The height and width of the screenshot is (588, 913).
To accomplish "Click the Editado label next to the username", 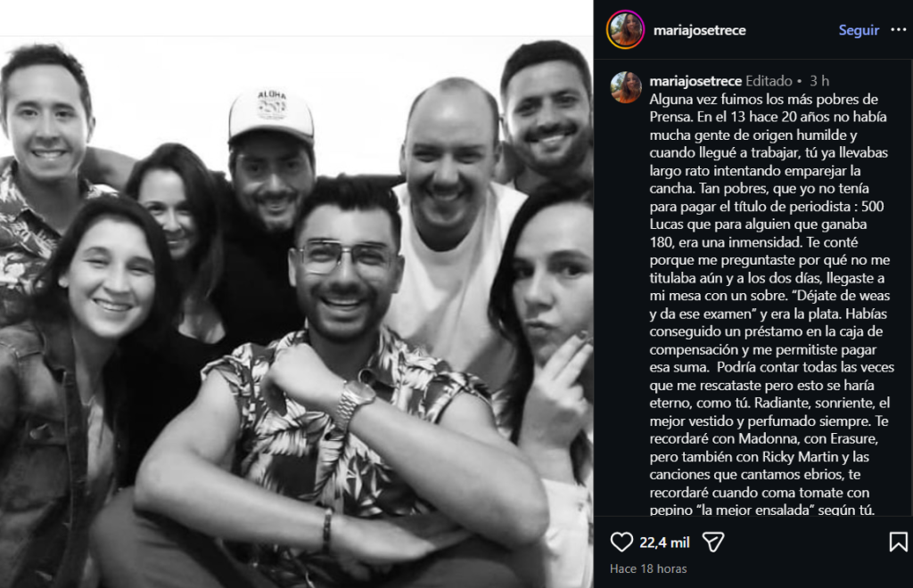I will [769, 81].
